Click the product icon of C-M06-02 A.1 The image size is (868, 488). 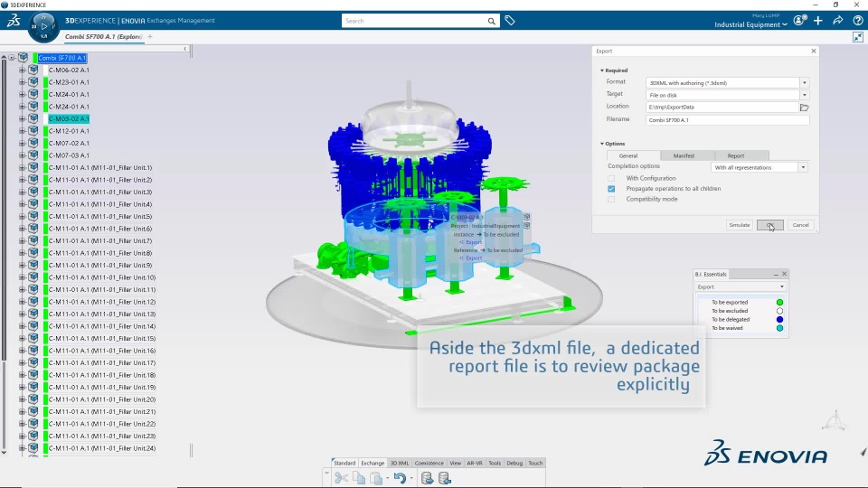tap(33, 70)
